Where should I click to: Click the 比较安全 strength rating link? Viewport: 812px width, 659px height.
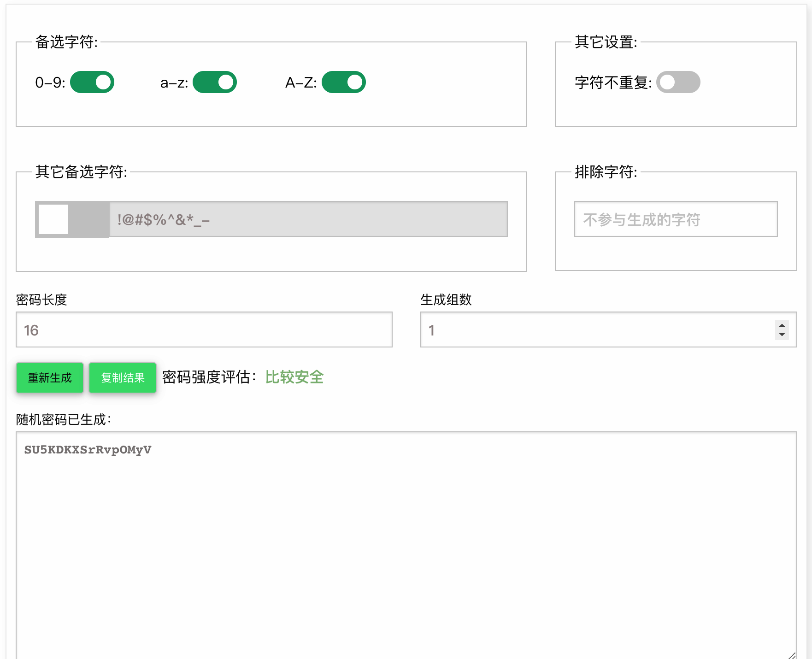(294, 377)
